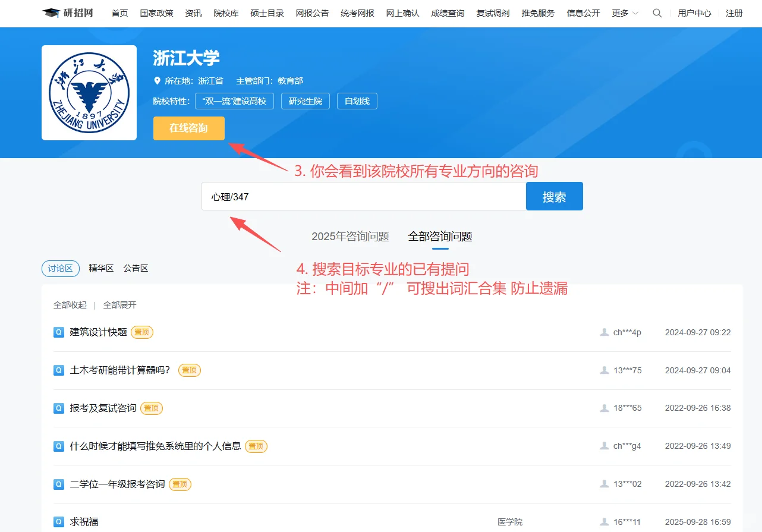
Task: Open the 注册 registration link
Action: coord(734,12)
